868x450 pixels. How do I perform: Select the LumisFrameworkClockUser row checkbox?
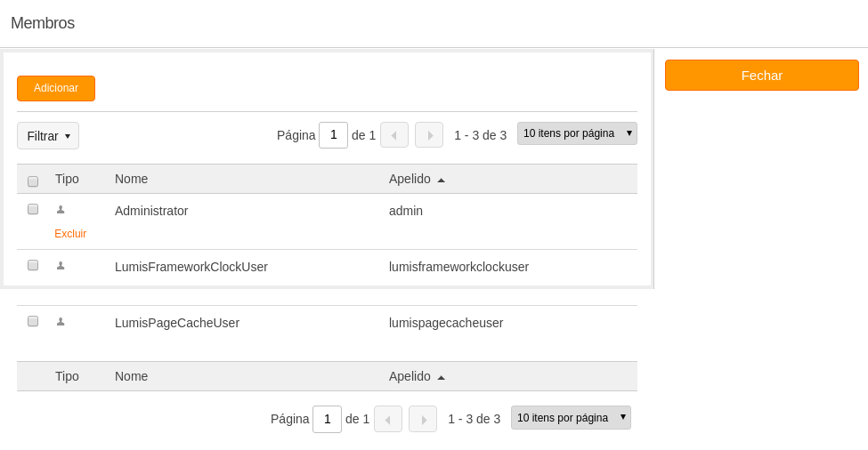point(33,265)
